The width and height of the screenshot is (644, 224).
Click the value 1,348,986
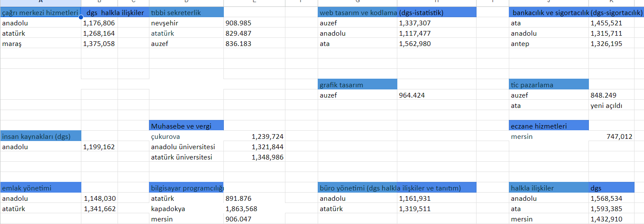(x=254, y=157)
